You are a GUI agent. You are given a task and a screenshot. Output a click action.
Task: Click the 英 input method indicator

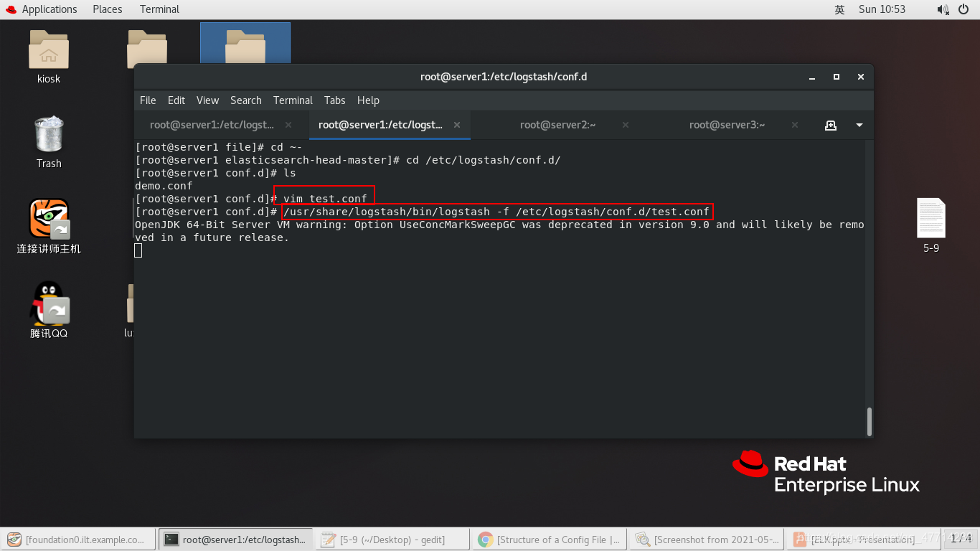tap(839, 9)
